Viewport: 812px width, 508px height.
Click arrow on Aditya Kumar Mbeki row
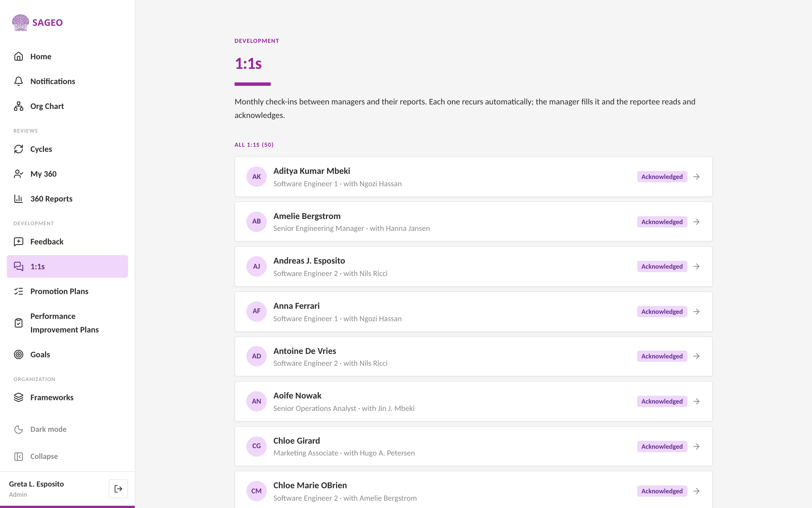point(697,177)
